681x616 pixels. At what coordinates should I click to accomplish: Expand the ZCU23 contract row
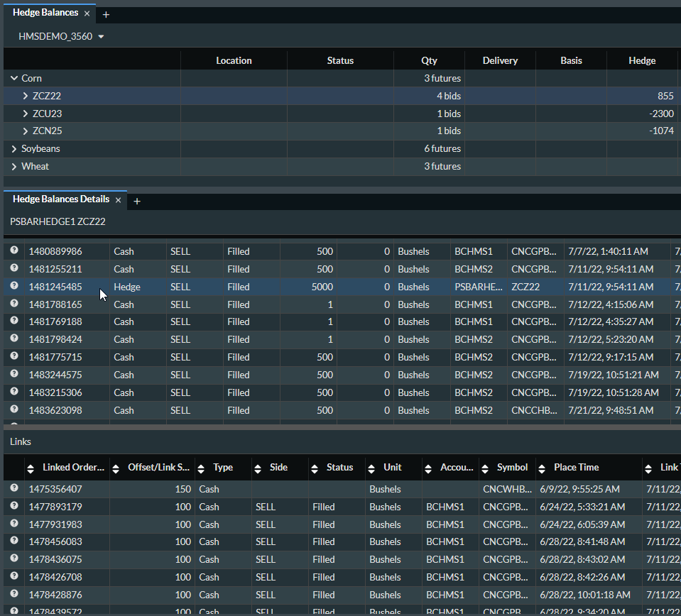tap(26, 114)
